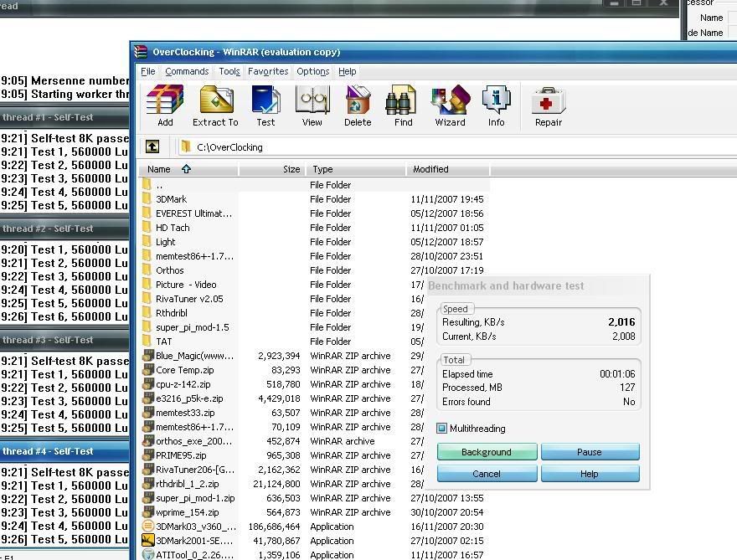Select the Light folder row
Image resolution: width=737 pixels, height=560 pixels.
click(x=315, y=241)
